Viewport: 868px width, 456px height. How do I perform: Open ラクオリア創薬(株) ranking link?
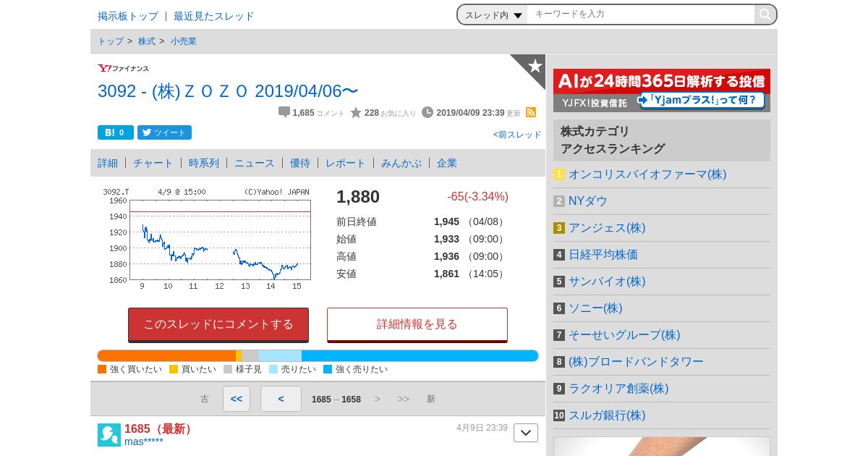618,389
